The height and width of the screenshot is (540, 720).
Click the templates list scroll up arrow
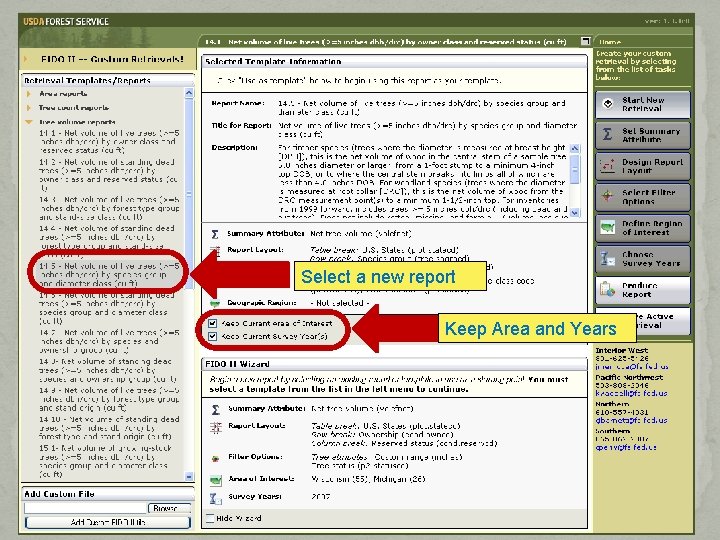(x=189, y=93)
